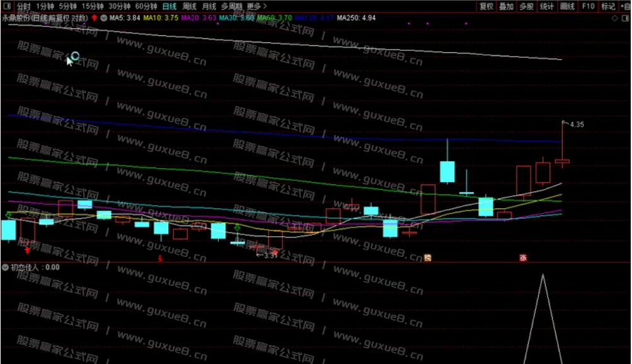
Task: Click the 涨 marker icon under the candles
Action: coord(523,257)
